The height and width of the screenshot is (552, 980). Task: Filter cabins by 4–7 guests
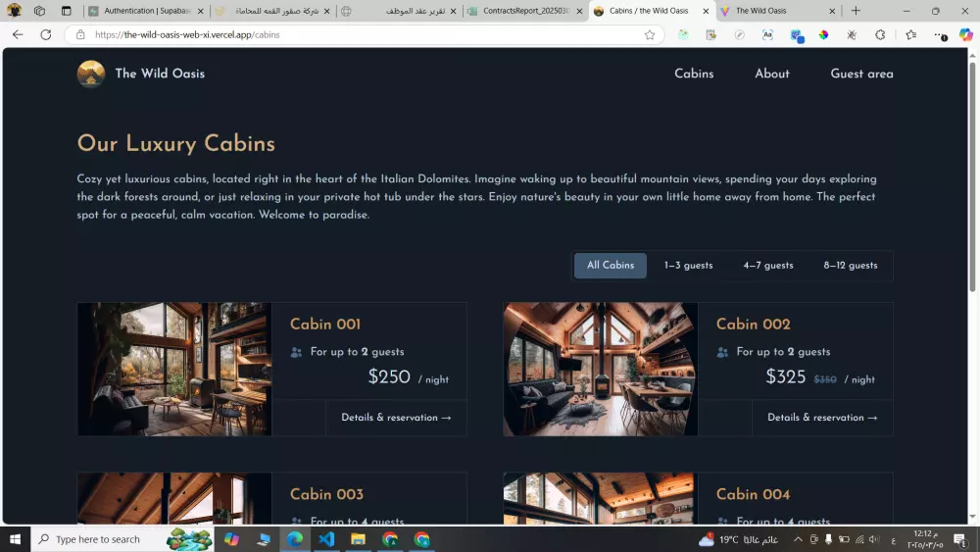click(x=768, y=265)
